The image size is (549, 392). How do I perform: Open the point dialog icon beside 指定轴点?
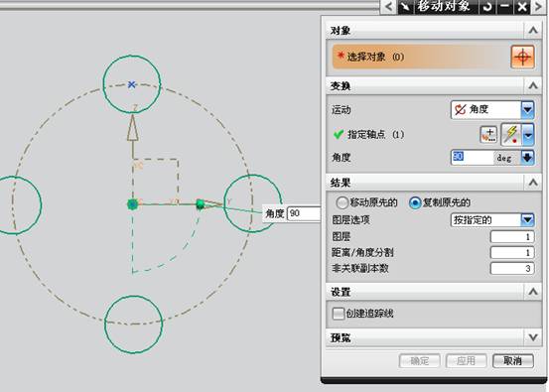pyautogui.click(x=488, y=135)
